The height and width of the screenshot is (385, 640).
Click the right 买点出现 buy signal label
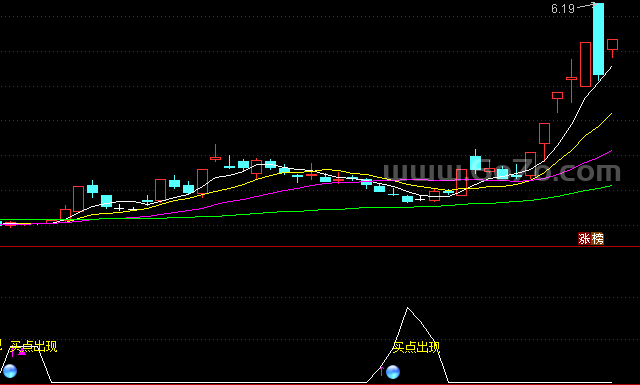point(416,347)
